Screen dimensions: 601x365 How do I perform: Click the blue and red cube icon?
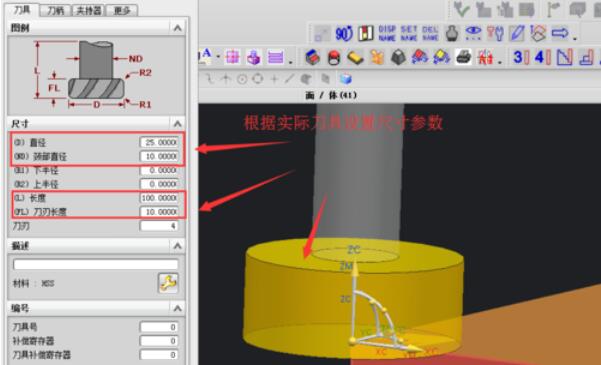[x=312, y=57]
